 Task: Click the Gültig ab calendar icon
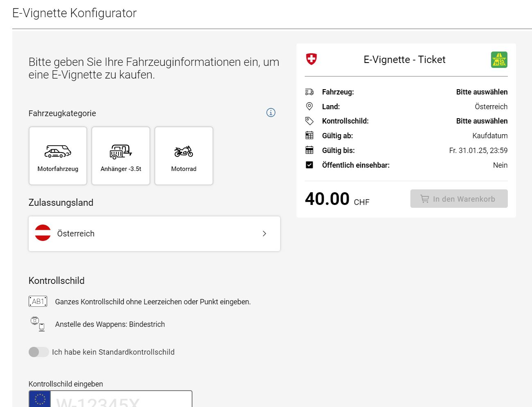pyautogui.click(x=310, y=135)
